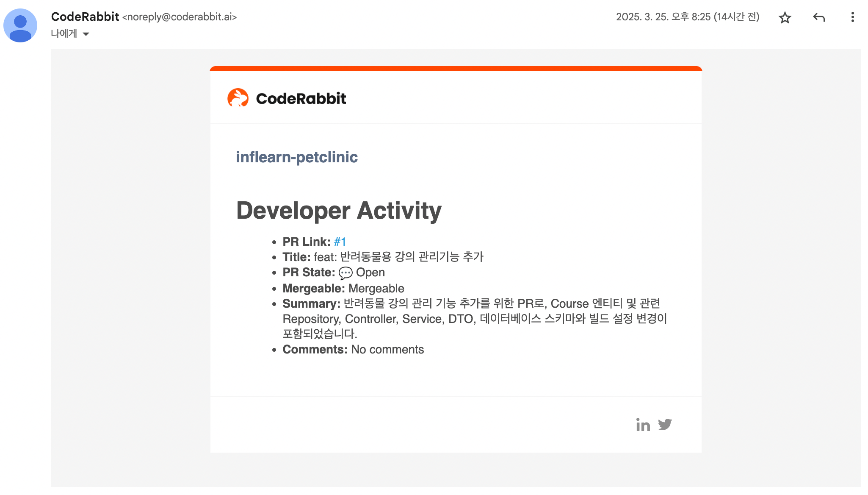
Task: Select the PR title text
Action: pos(398,256)
